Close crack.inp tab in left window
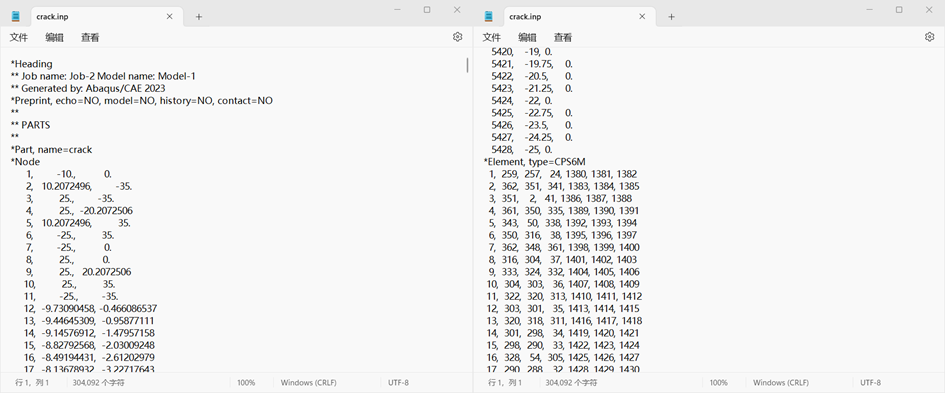 click(x=170, y=17)
